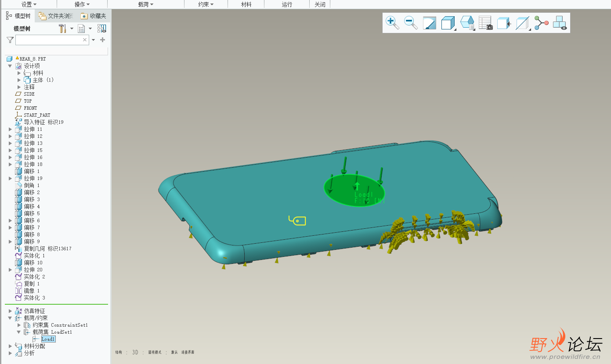Click the 材料 ribbon group button
This screenshot has height=364, width=611.
(x=246, y=4)
